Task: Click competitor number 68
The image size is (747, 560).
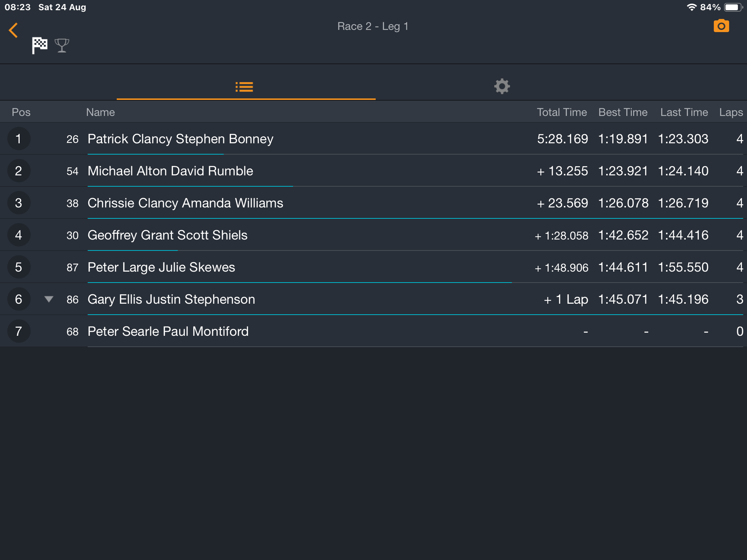Action: coord(73,332)
